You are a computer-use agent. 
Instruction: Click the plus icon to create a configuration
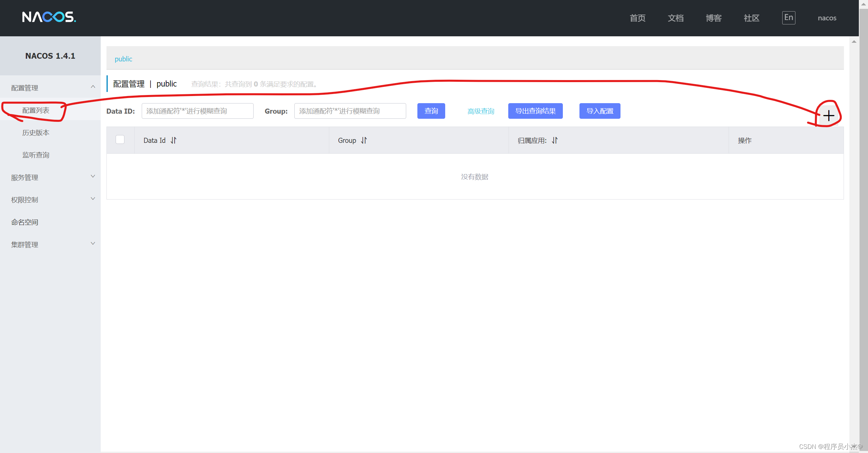tap(829, 116)
